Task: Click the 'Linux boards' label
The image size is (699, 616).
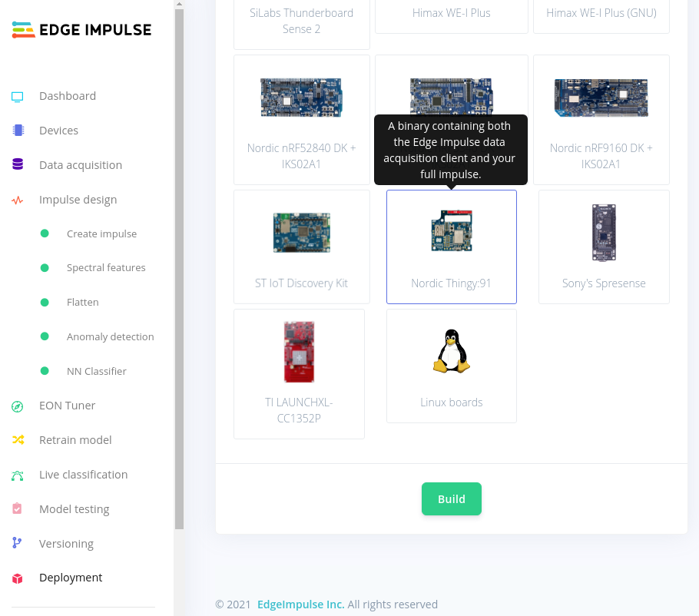Action: [451, 402]
